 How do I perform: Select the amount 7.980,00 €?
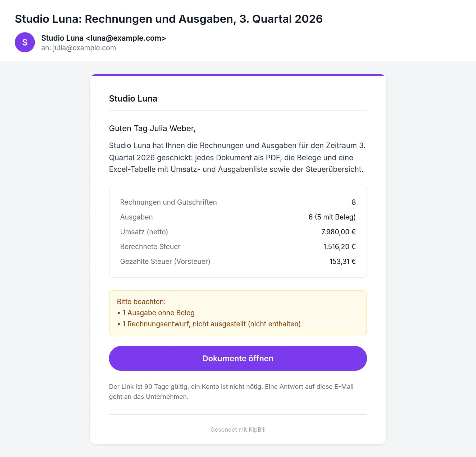pos(338,232)
